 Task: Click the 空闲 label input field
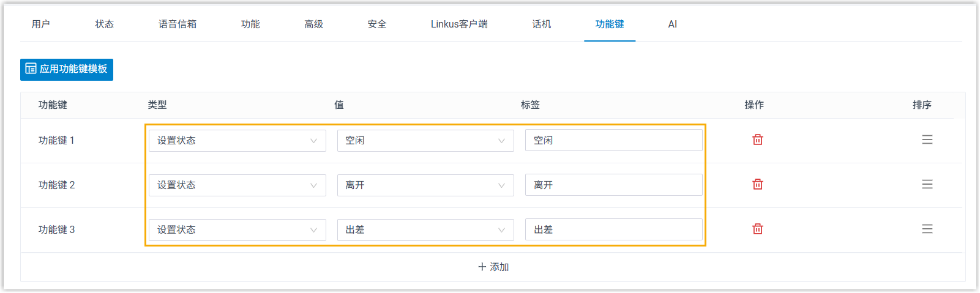coord(613,141)
